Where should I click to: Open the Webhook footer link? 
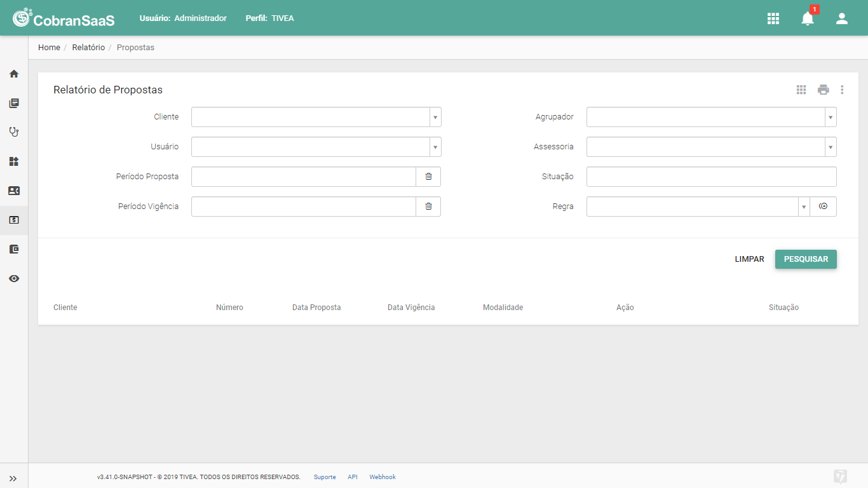click(383, 477)
